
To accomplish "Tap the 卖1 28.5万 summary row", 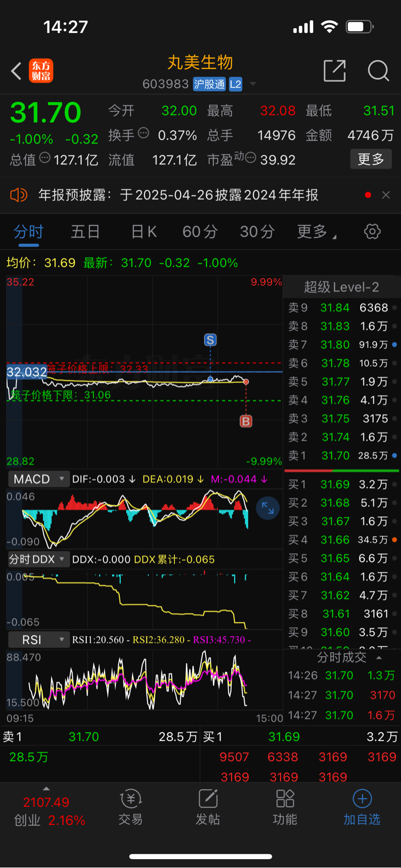I will pos(100,737).
